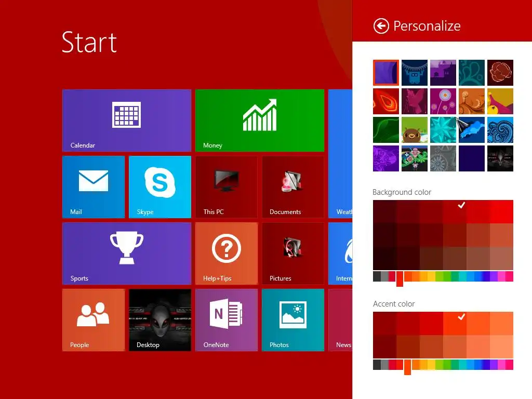
Task: Open the Help+Tips tile
Action: coord(227,254)
